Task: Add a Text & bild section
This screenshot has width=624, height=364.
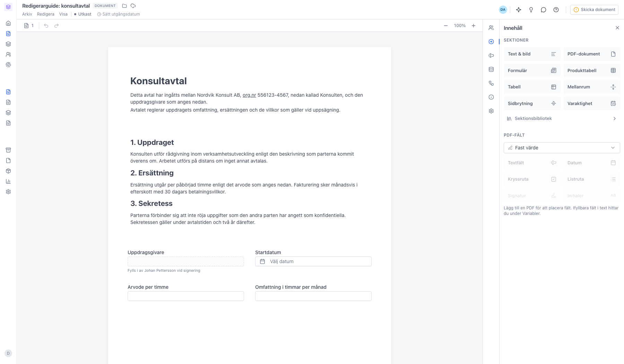Action: coord(532,54)
